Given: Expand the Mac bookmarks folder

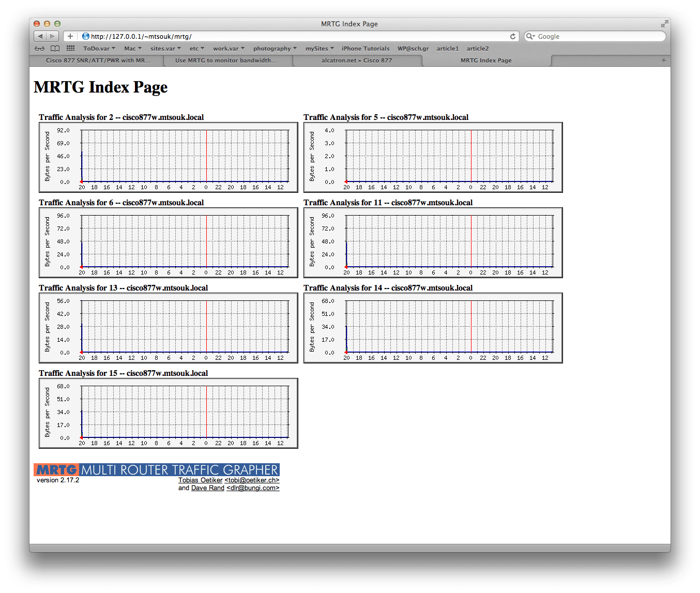Looking at the screenshot, I should coord(133,49).
